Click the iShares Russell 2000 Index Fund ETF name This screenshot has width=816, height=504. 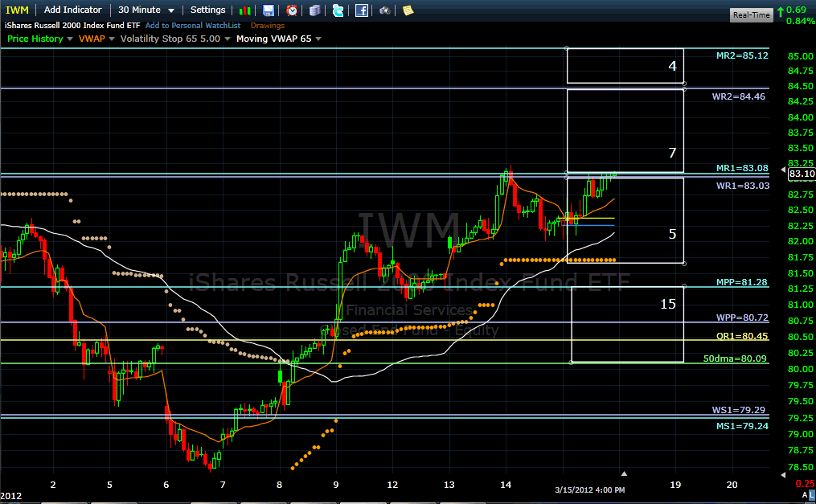pyautogui.click(x=72, y=25)
